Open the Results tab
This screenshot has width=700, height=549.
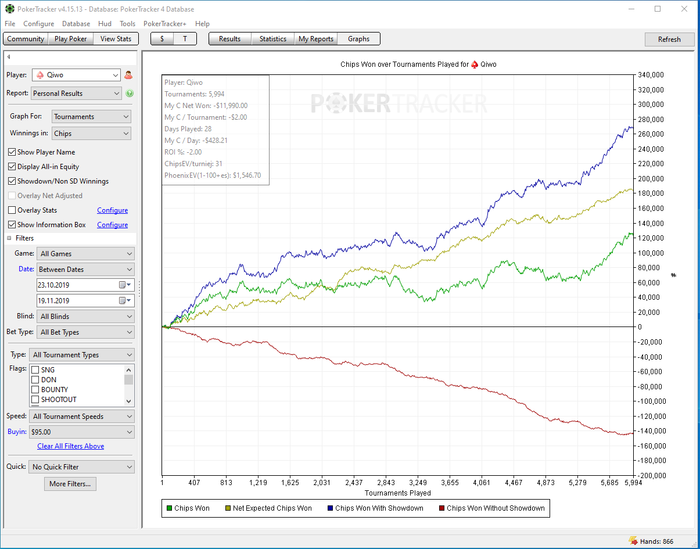pos(229,39)
